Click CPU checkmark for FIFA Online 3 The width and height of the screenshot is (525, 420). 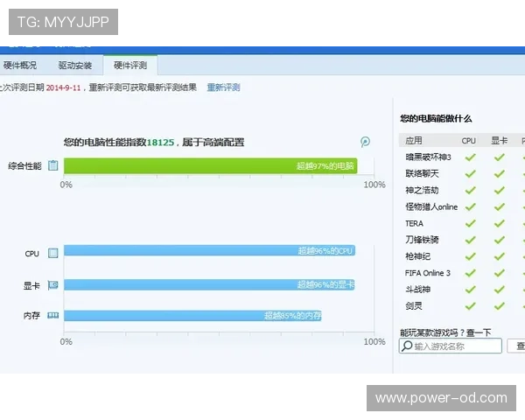tap(471, 273)
